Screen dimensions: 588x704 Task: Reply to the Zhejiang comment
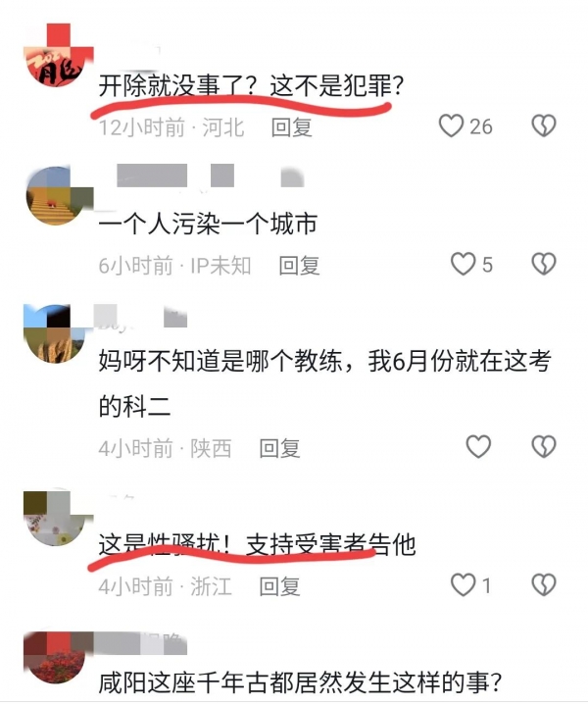[279, 586]
